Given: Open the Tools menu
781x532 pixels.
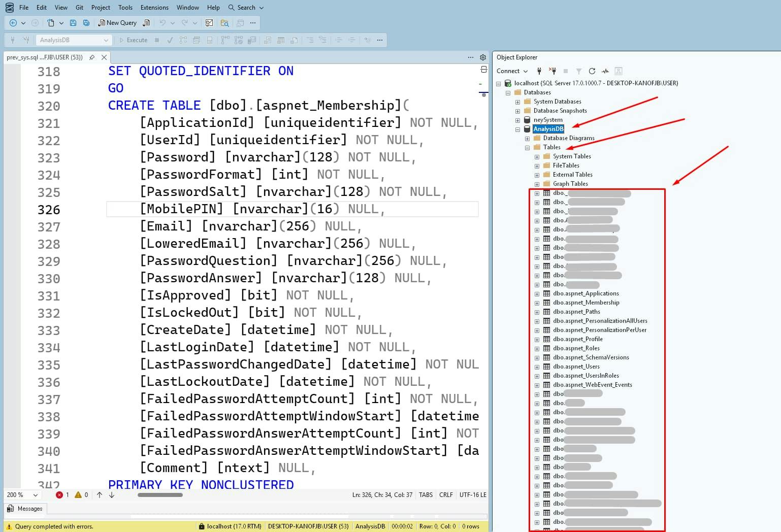Looking at the screenshot, I should [x=125, y=8].
